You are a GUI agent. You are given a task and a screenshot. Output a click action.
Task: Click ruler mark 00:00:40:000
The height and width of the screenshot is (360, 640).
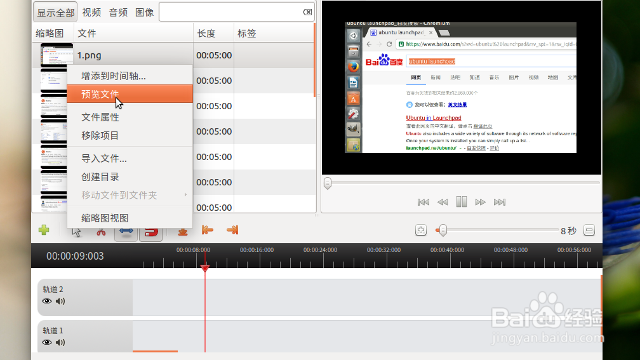pyautogui.click(x=447, y=250)
